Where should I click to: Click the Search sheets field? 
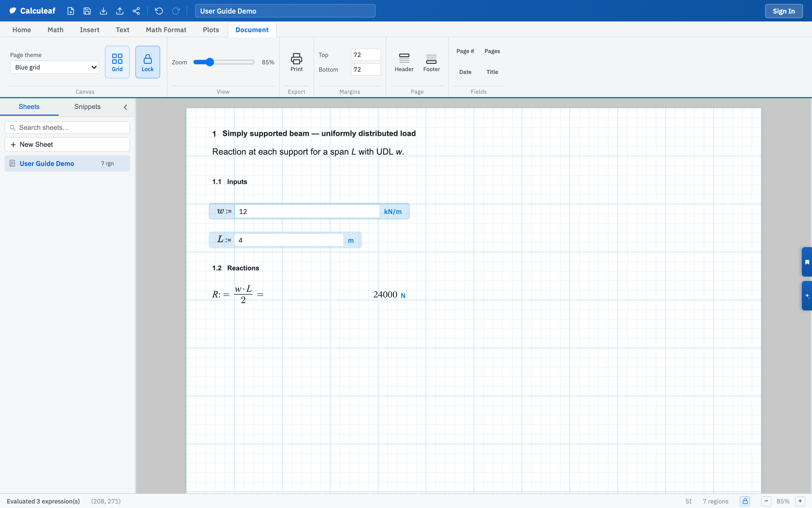point(67,128)
